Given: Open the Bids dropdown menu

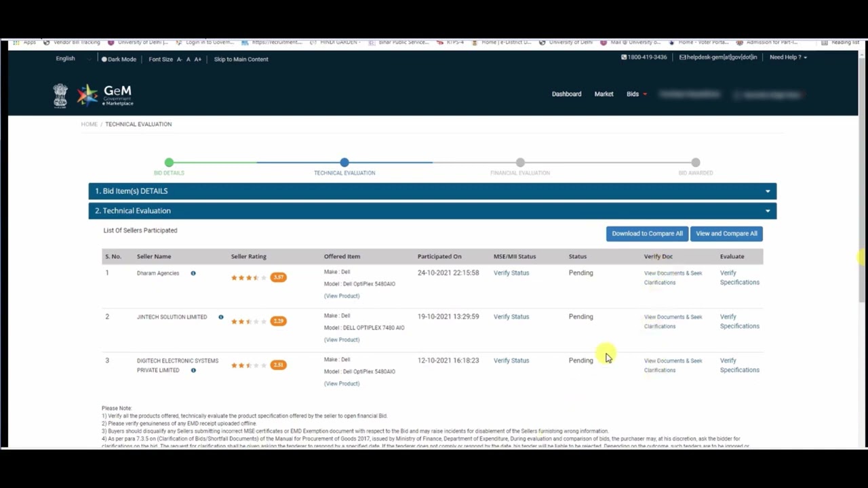Looking at the screenshot, I should 636,94.
